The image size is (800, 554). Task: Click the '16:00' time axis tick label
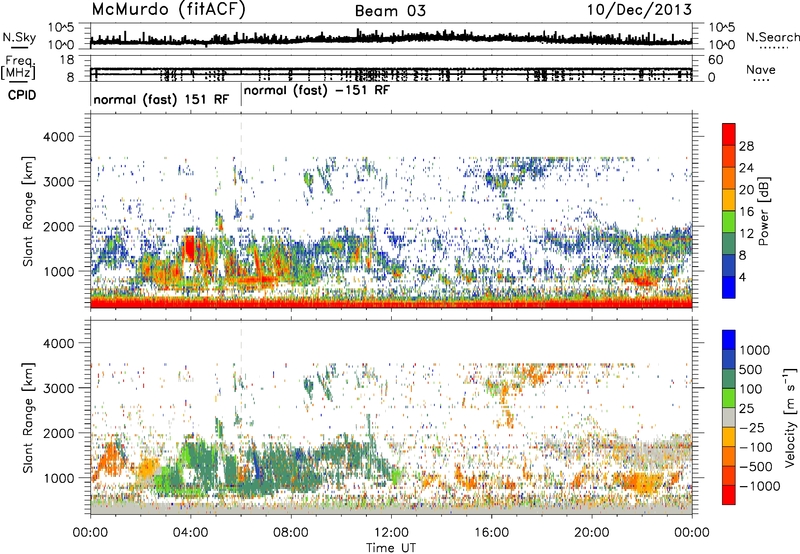(x=491, y=533)
